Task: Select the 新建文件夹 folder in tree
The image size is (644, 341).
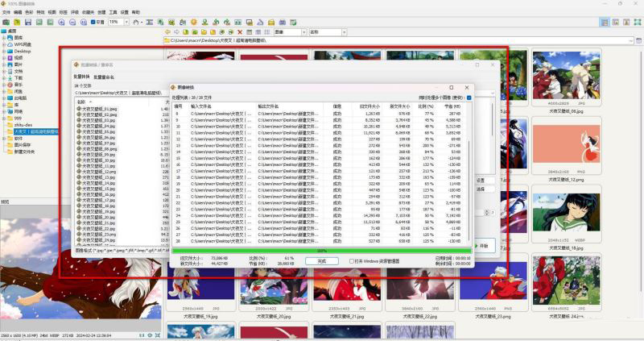Action: (x=24, y=152)
